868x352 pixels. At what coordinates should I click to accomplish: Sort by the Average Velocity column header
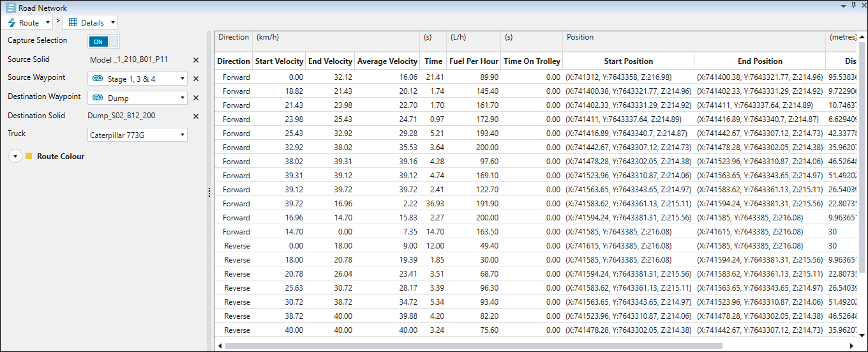point(387,61)
